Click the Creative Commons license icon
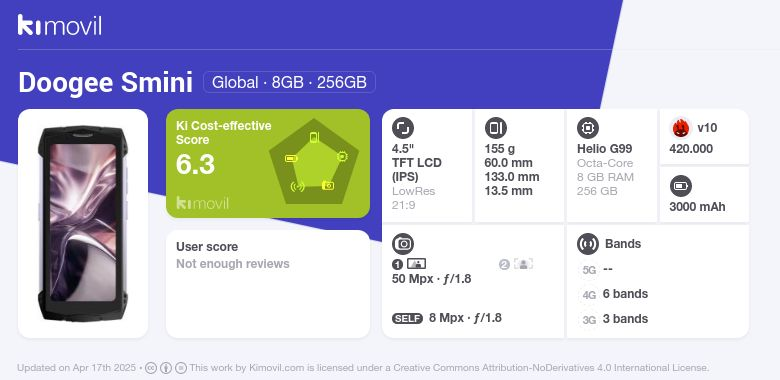Screen dimensions: 780x380 [x=151, y=368]
